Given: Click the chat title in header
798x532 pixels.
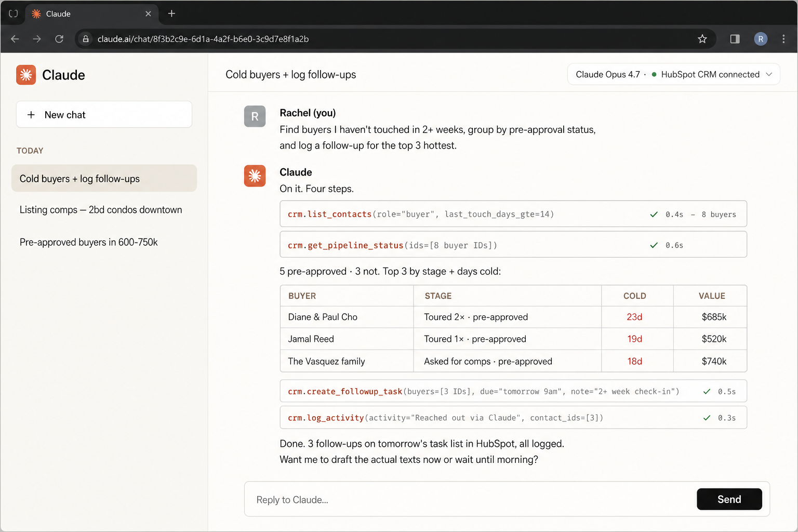Looking at the screenshot, I should pos(291,75).
